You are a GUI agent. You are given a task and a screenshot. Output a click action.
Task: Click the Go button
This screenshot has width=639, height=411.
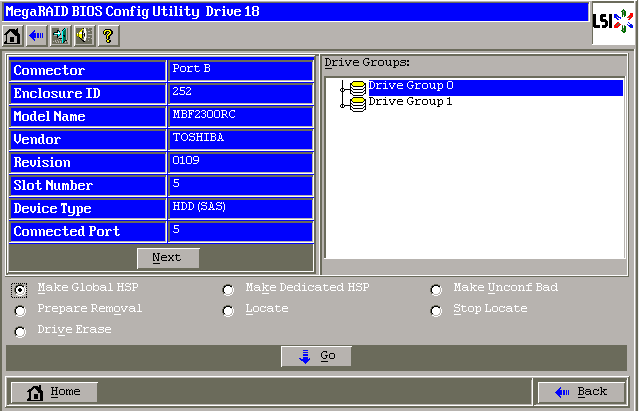[316, 356]
